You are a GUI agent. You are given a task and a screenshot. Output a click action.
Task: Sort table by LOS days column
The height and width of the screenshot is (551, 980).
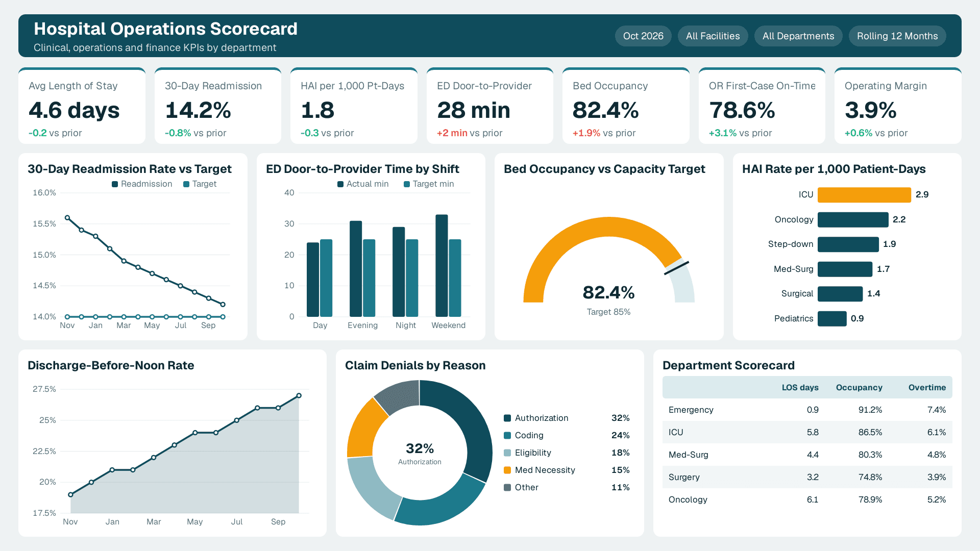pos(800,388)
